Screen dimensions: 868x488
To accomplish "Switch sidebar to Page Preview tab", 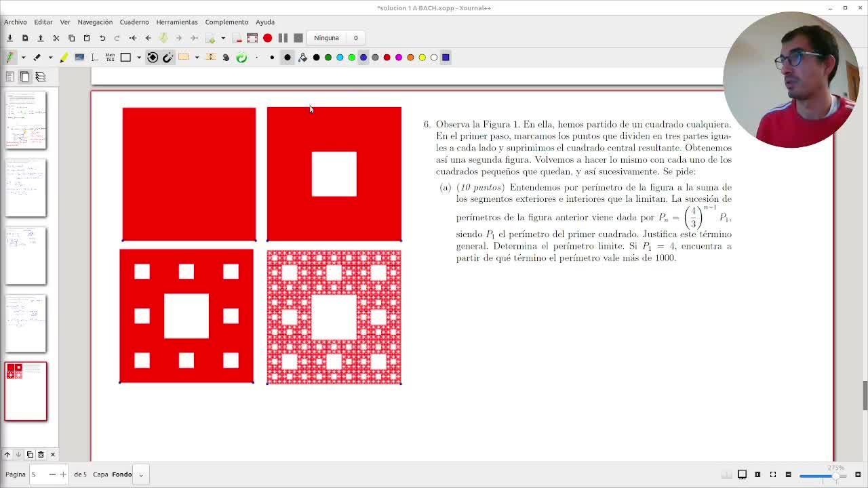I will [x=25, y=77].
